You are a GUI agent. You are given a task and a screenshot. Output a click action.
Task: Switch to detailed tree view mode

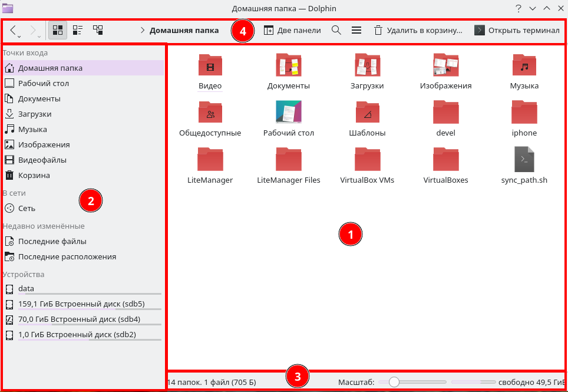(98, 30)
